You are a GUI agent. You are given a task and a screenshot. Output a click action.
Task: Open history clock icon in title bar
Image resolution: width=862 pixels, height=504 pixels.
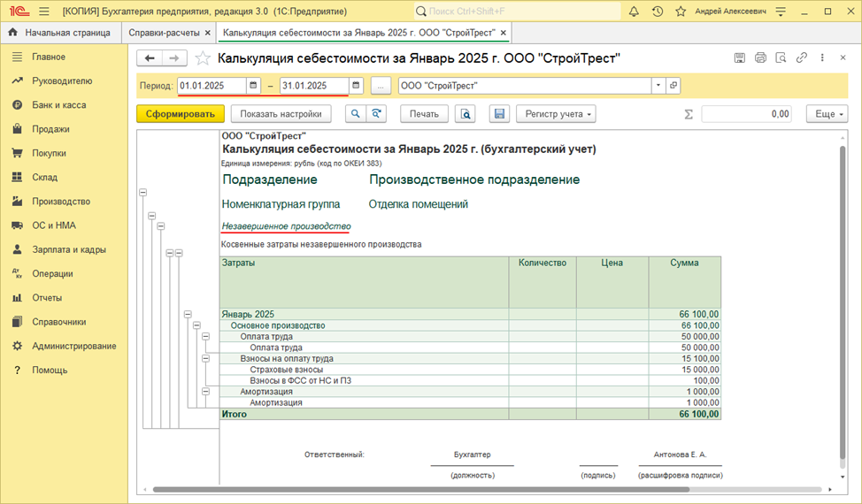pos(658,11)
